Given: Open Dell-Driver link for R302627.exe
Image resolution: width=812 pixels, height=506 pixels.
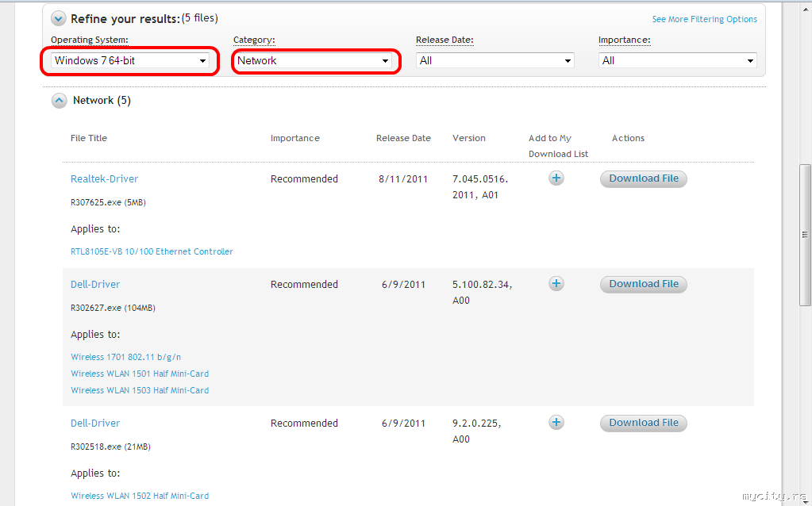Looking at the screenshot, I should click(x=94, y=285).
